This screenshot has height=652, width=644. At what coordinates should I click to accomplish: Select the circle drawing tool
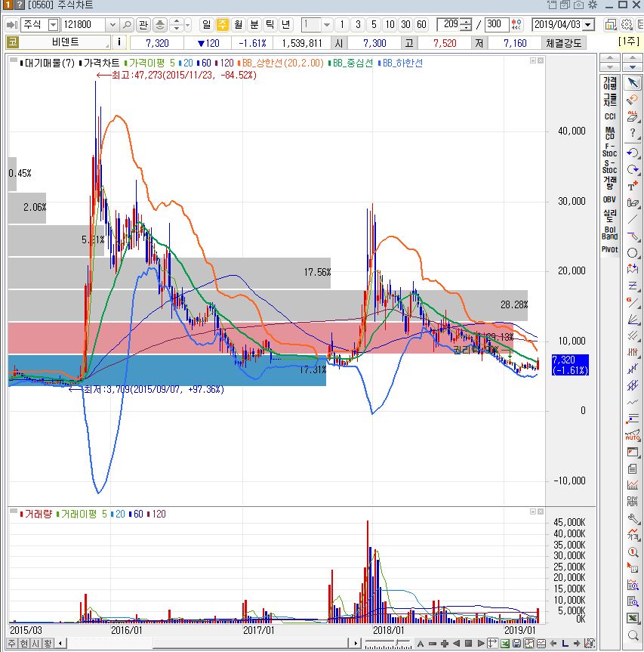[633, 252]
